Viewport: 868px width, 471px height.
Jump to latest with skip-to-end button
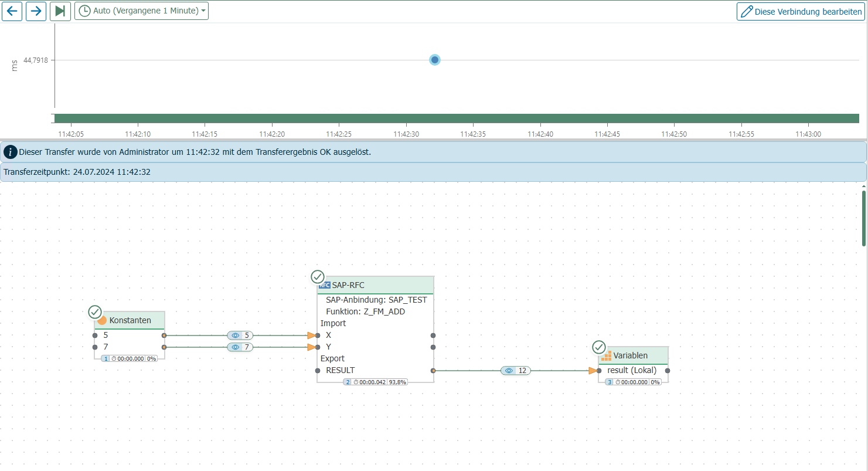(60, 11)
